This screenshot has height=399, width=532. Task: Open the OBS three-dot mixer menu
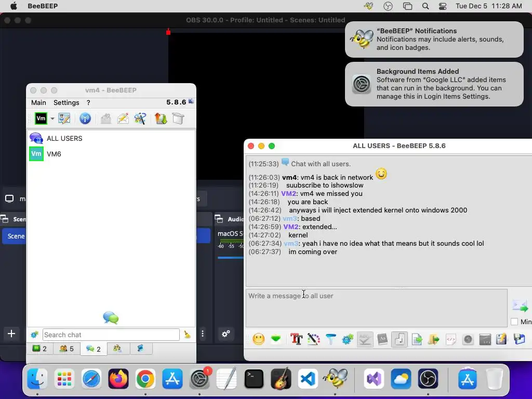pyautogui.click(x=203, y=334)
